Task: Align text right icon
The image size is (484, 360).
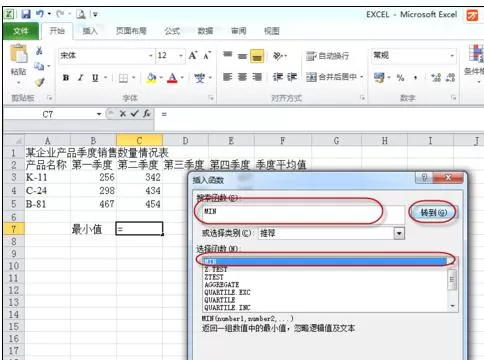Action: 257,77
